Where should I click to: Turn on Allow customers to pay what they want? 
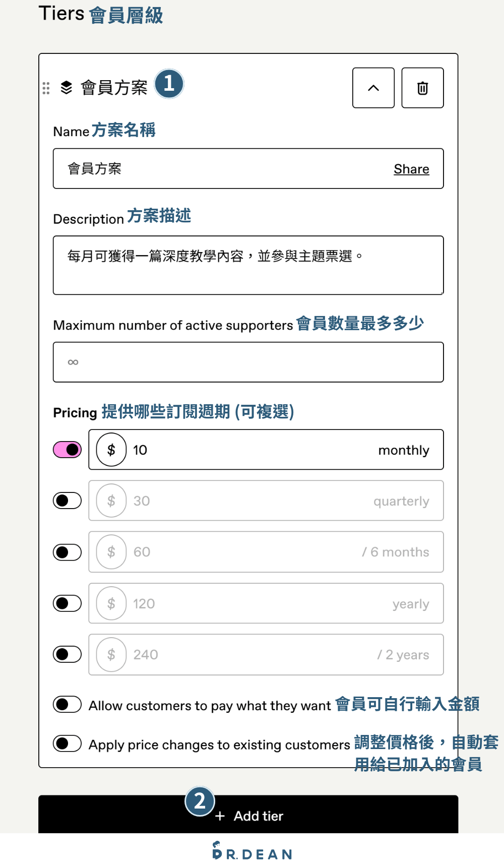(x=67, y=705)
